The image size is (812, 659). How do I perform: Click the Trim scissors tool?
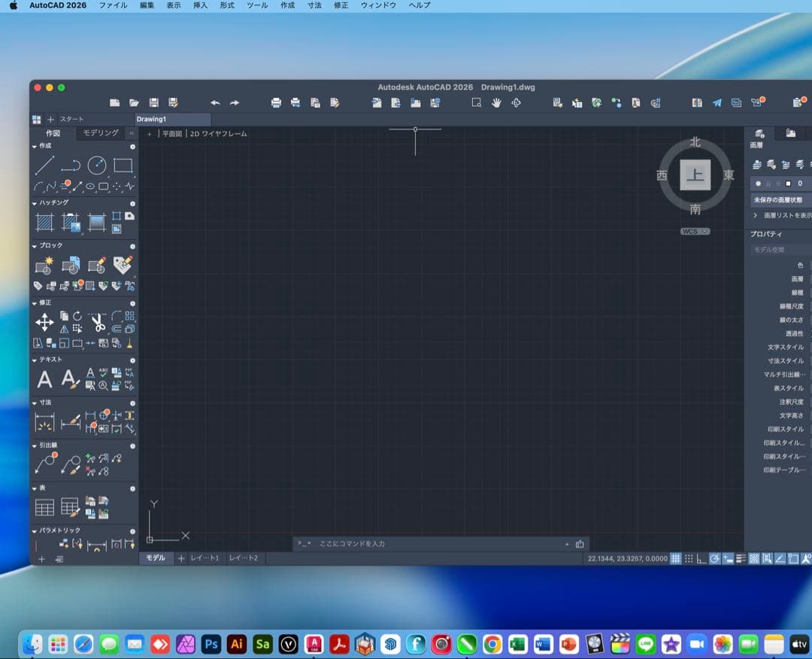pos(98,323)
